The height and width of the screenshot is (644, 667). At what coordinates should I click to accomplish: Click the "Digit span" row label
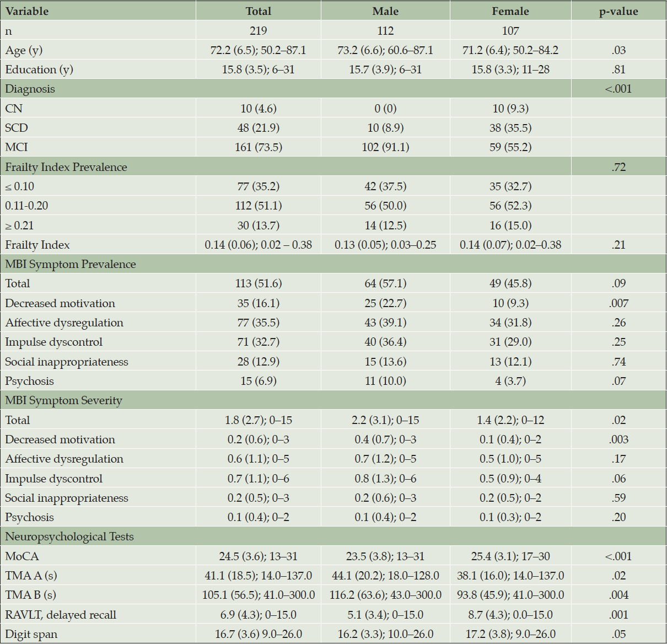tap(31, 635)
